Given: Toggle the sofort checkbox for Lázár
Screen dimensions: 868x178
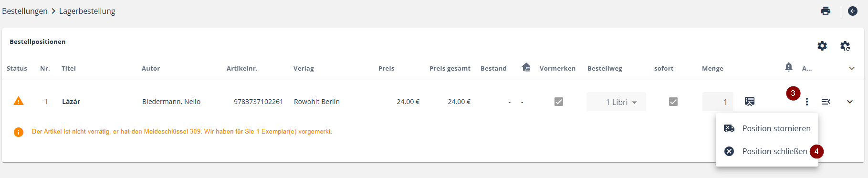Looking at the screenshot, I should pyautogui.click(x=673, y=102).
